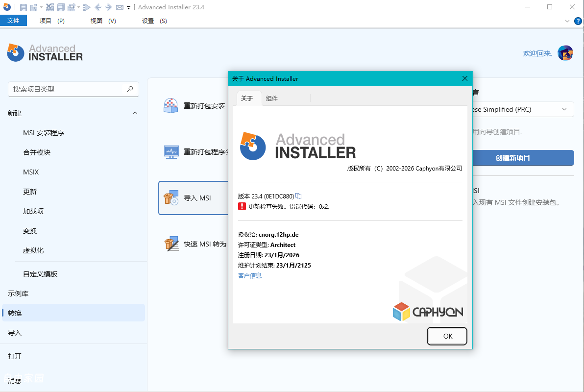Click the user avatar next to 欢迎回来
Viewport: 584px width, 392px height.
pyautogui.click(x=566, y=53)
